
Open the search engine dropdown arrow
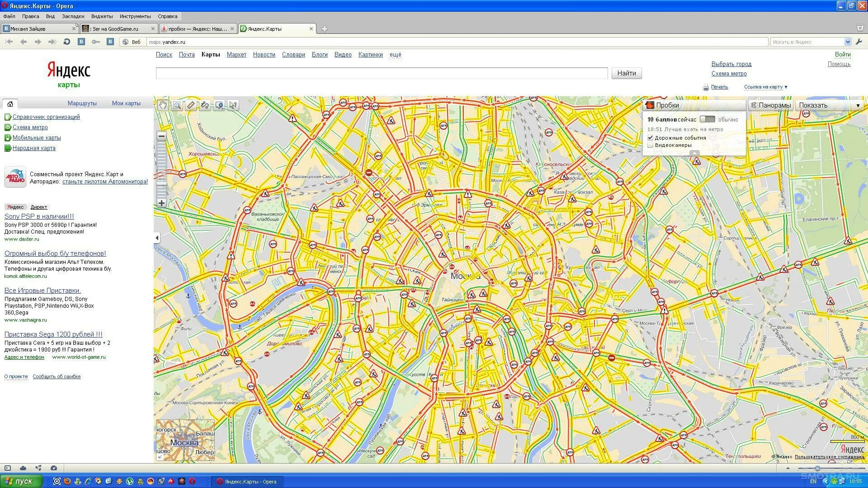848,42
